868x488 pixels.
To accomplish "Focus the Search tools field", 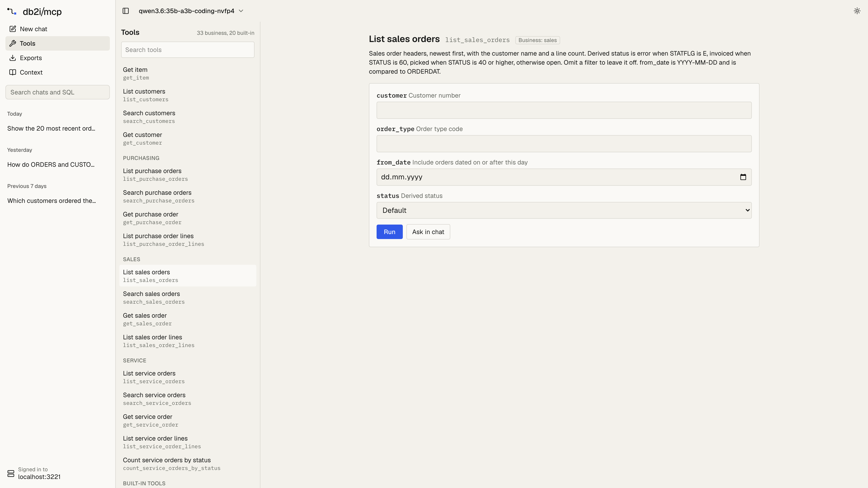I will pyautogui.click(x=188, y=50).
